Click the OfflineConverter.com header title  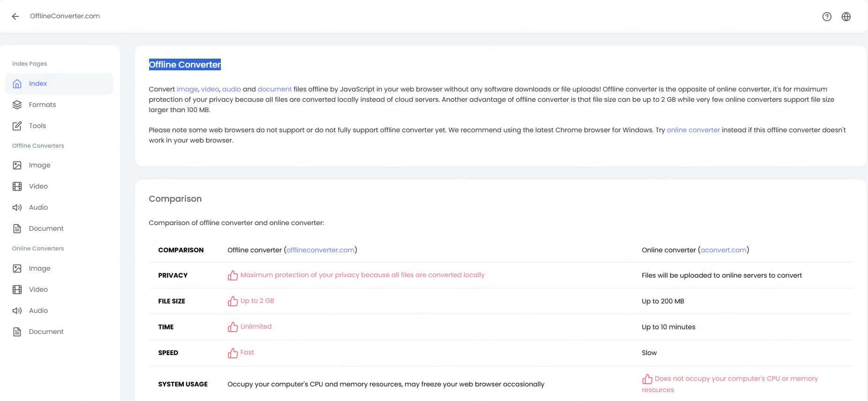click(65, 16)
